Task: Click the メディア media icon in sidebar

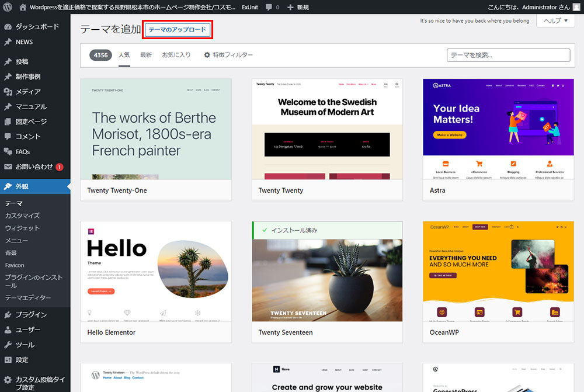Action: coord(8,92)
